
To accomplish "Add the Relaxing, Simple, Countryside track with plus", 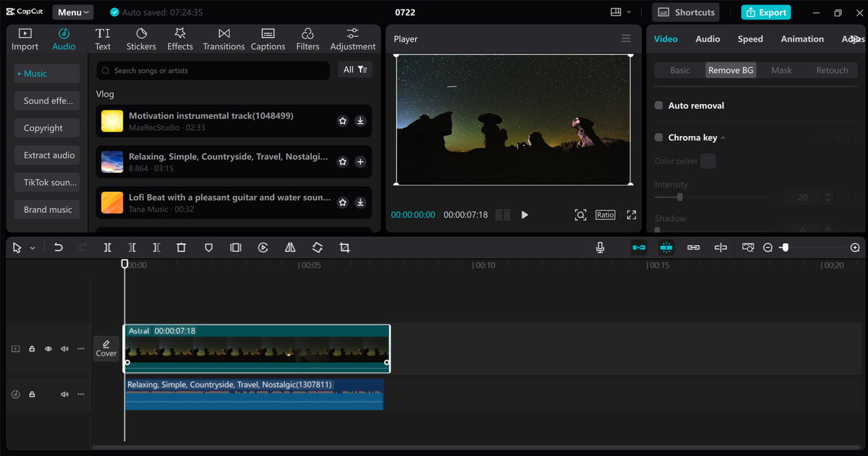I will point(360,162).
